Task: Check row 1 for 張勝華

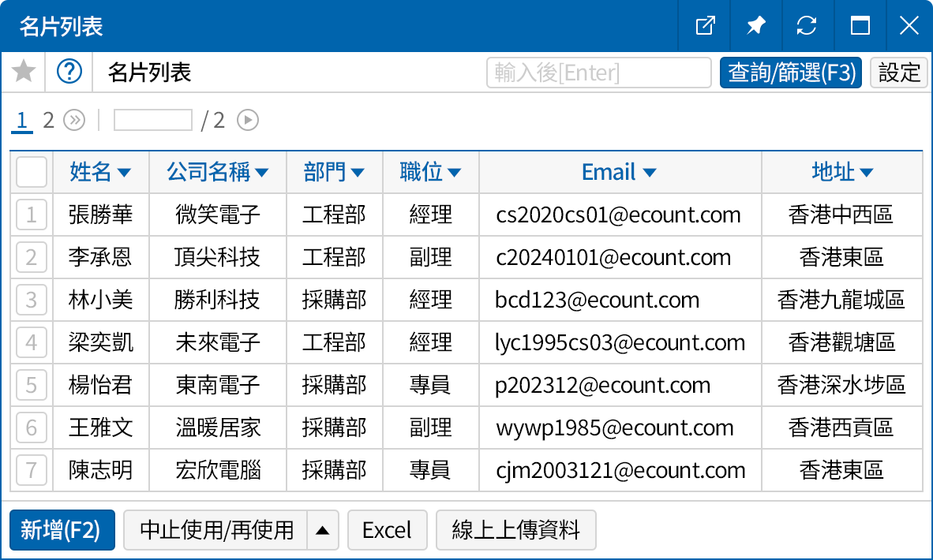Action: 32,215
